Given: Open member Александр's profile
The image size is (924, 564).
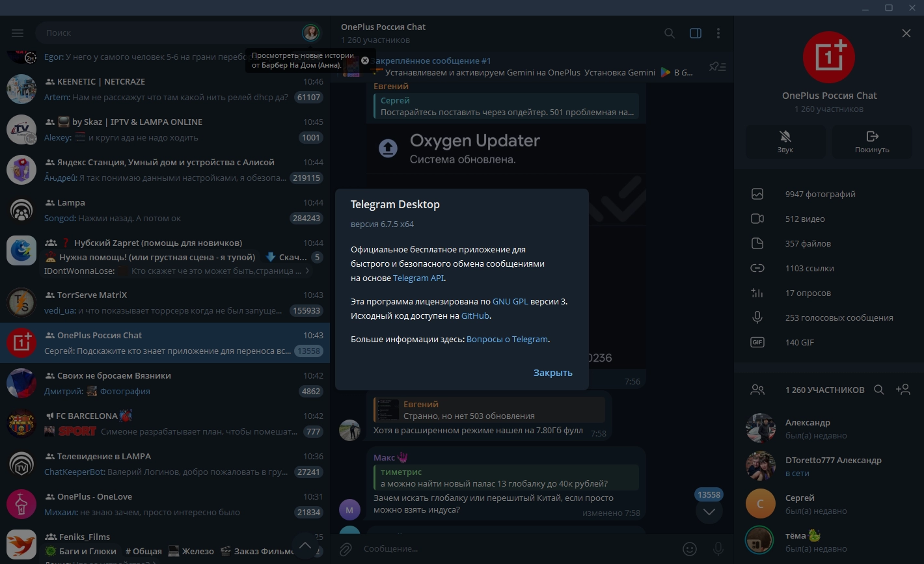Looking at the screenshot, I should [x=829, y=428].
